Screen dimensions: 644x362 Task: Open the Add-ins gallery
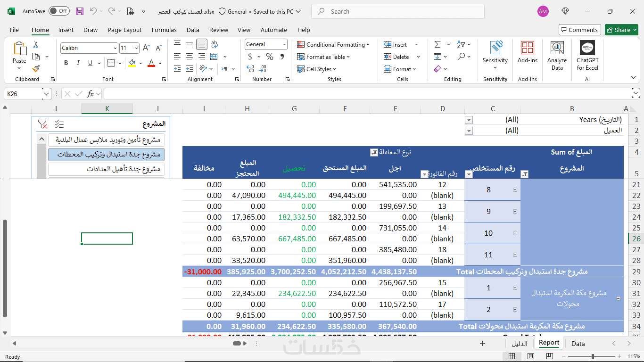point(527,52)
